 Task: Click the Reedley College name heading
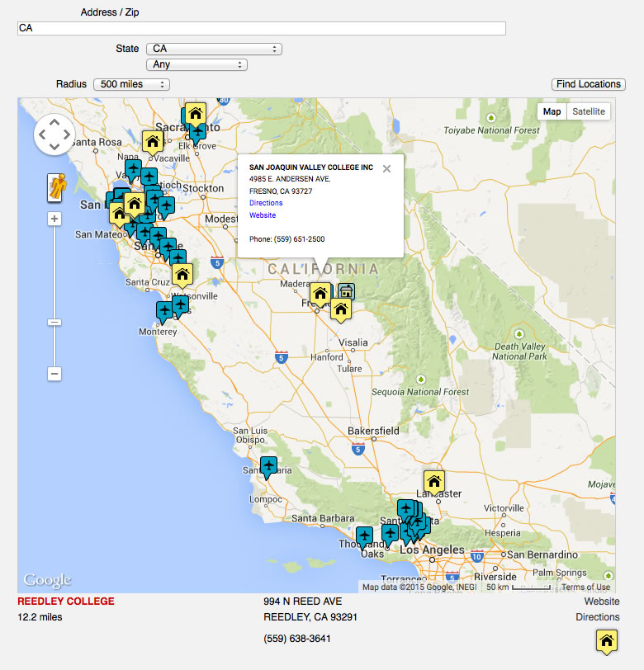point(66,602)
